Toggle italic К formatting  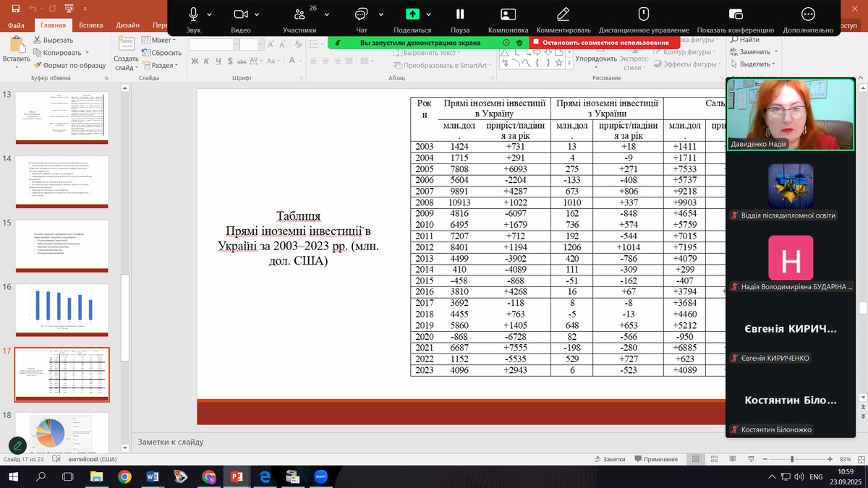coord(207,61)
